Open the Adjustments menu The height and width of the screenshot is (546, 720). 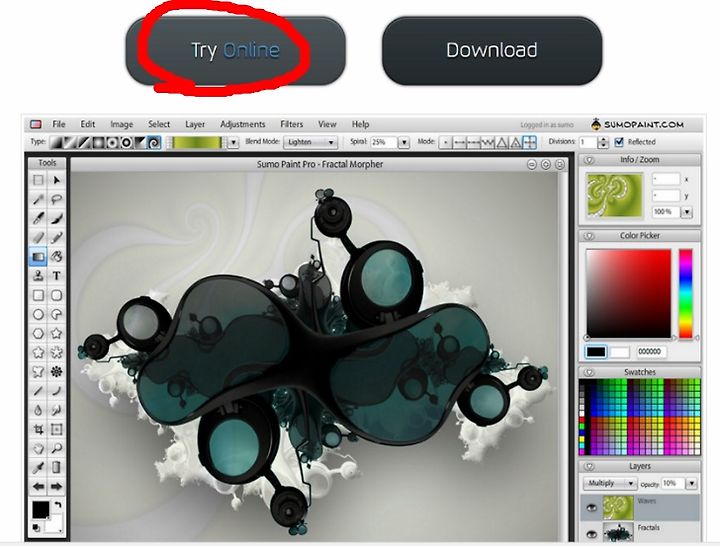click(x=243, y=124)
